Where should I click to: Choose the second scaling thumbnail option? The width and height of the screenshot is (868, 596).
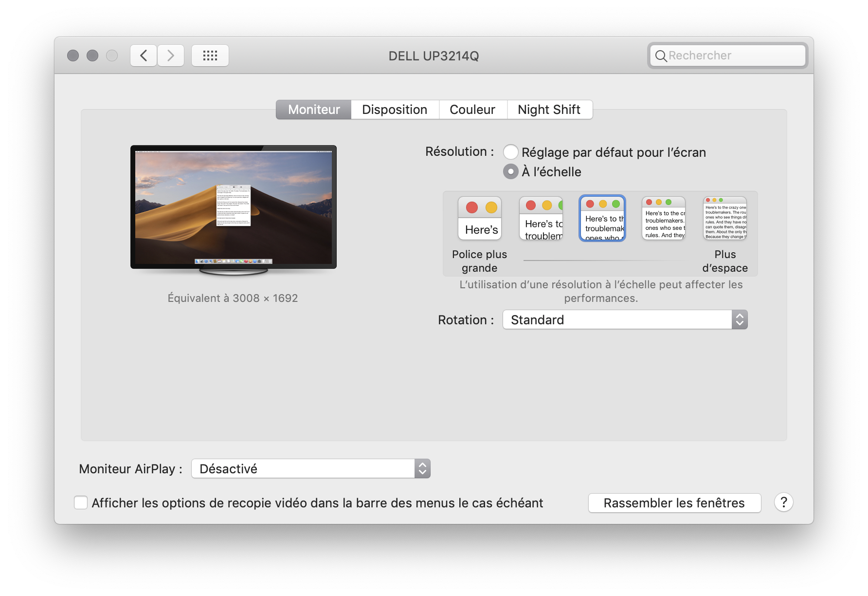tap(541, 218)
